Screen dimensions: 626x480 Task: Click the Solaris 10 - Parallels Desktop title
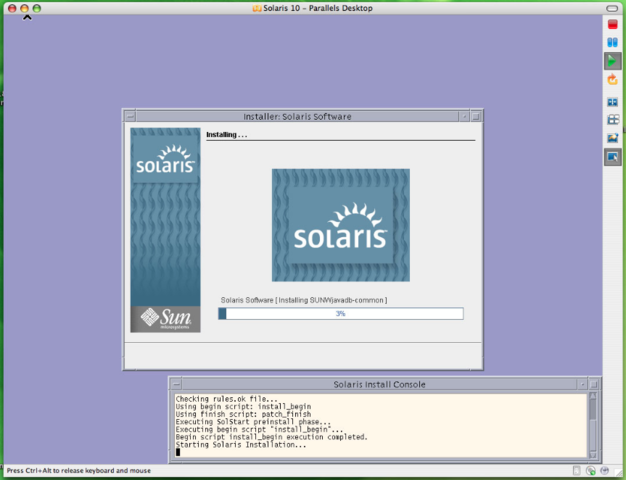(x=318, y=8)
